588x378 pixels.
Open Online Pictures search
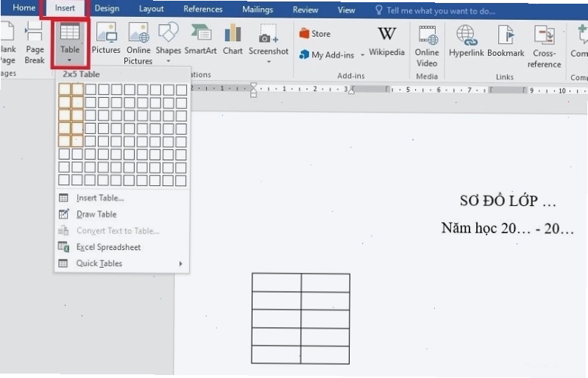(138, 44)
